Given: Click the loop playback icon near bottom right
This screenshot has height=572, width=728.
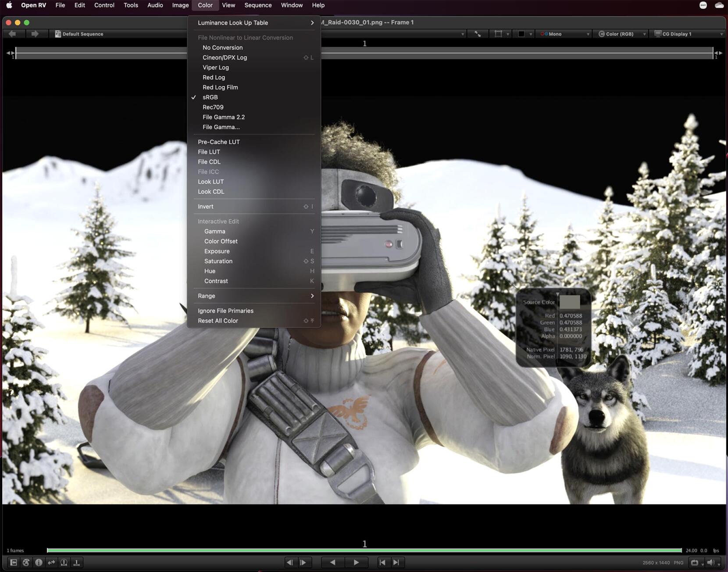Looking at the screenshot, I should 694,562.
